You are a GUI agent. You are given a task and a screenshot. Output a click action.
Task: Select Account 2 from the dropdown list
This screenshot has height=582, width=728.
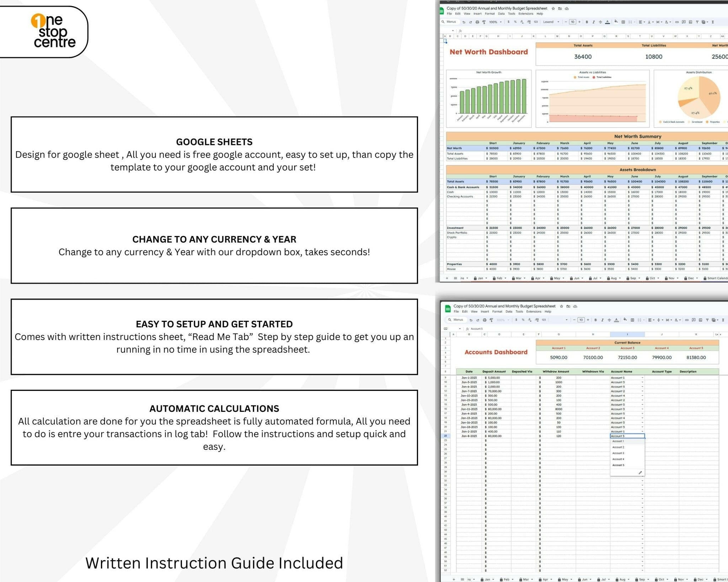(619, 447)
